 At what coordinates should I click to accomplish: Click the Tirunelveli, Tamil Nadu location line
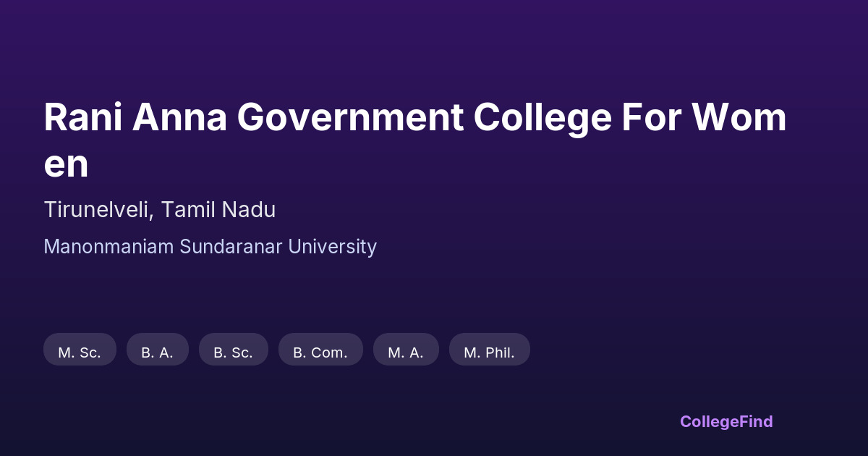click(159, 210)
